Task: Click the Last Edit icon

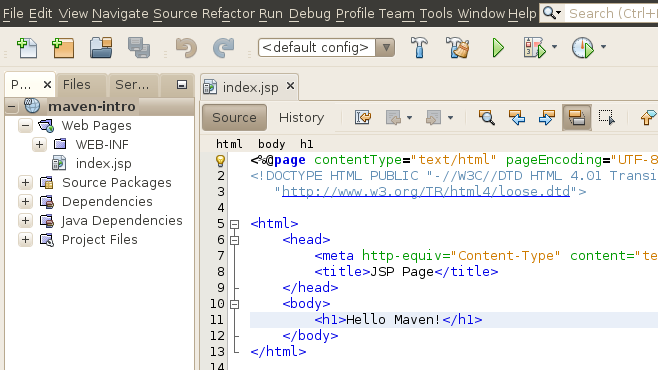Action: [363, 117]
